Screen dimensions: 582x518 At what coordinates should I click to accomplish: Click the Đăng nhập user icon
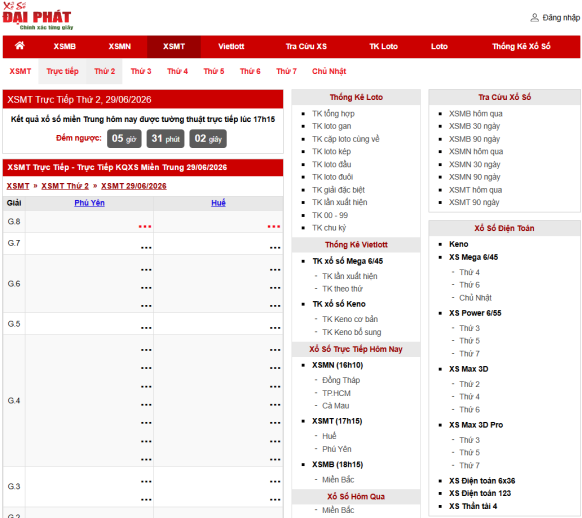(x=534, y=17)
